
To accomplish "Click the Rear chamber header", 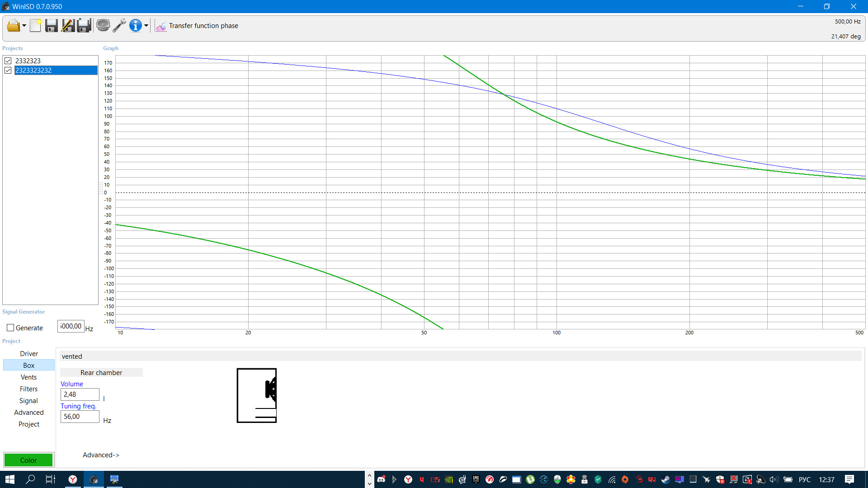I will pyautogui.click(x=101, y=372).
